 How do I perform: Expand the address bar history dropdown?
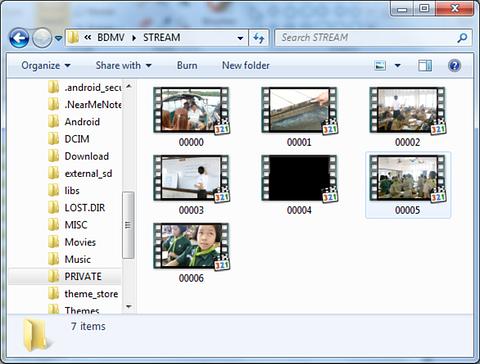pyautogui.click(x=240, y=38)
